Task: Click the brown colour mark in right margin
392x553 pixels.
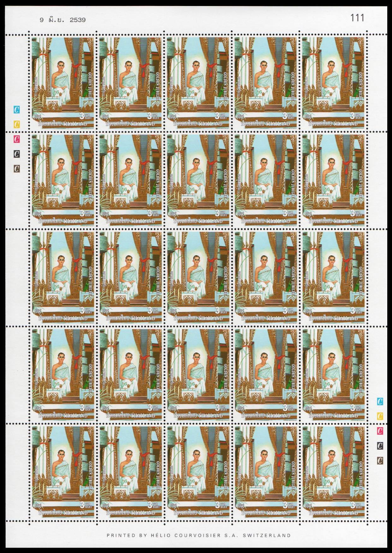Action: click(x=380, y=460)
